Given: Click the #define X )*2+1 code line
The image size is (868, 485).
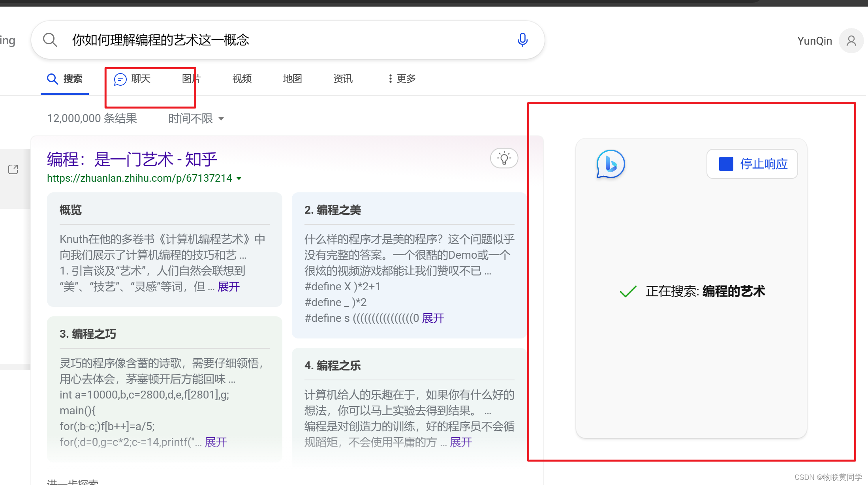Looking at the screenshot, I should point(342,287).
